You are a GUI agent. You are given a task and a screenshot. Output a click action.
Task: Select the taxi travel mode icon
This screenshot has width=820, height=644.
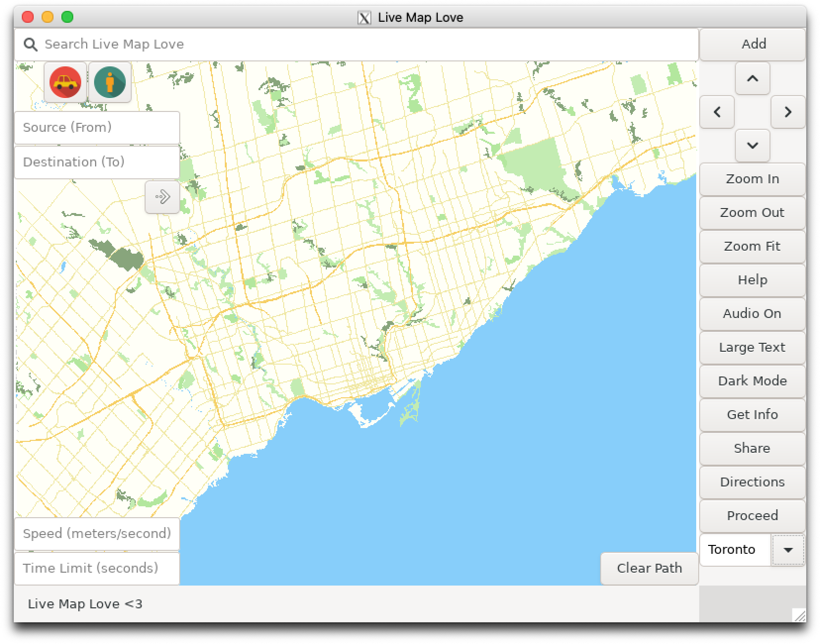(x=65, y=82)
